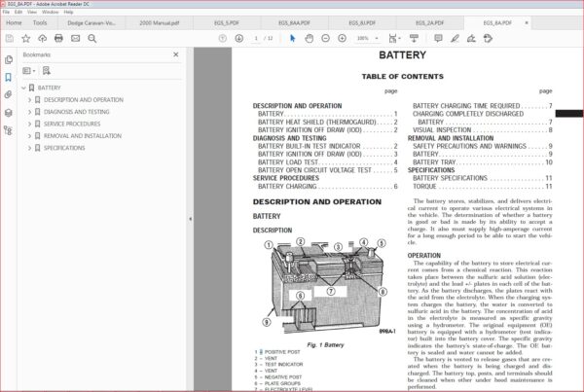The width and height of the screenshot is (584, 392).
Task: Open the Window menu
Action: coord(51,12)
